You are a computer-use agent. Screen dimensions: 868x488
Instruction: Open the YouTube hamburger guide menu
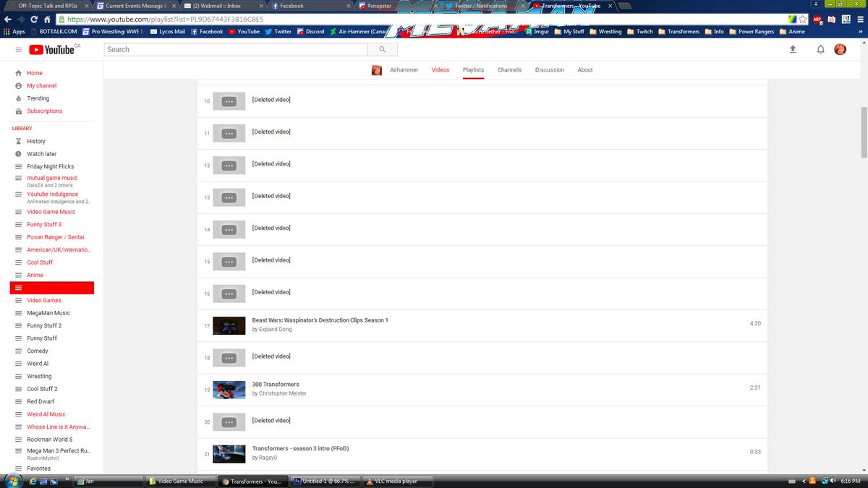(19, 49)
